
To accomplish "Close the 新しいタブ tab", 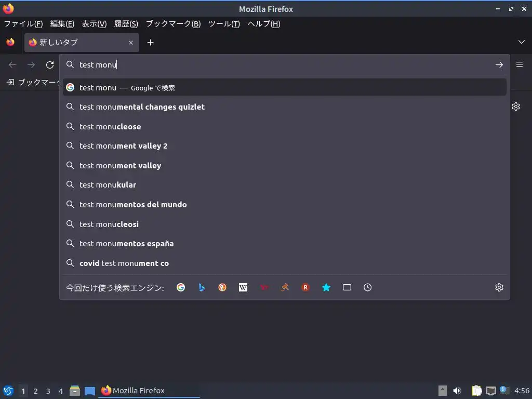I will coord(131,43).
